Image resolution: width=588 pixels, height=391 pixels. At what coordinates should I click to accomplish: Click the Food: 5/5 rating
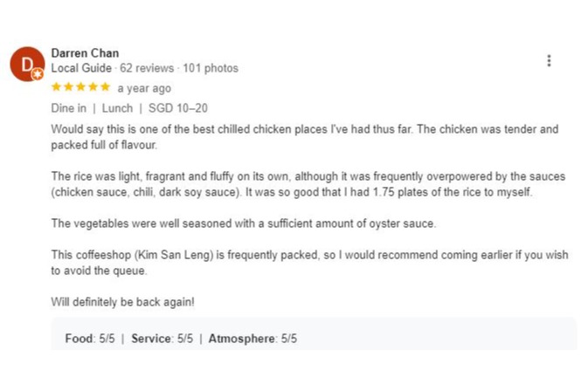point(90,339)
